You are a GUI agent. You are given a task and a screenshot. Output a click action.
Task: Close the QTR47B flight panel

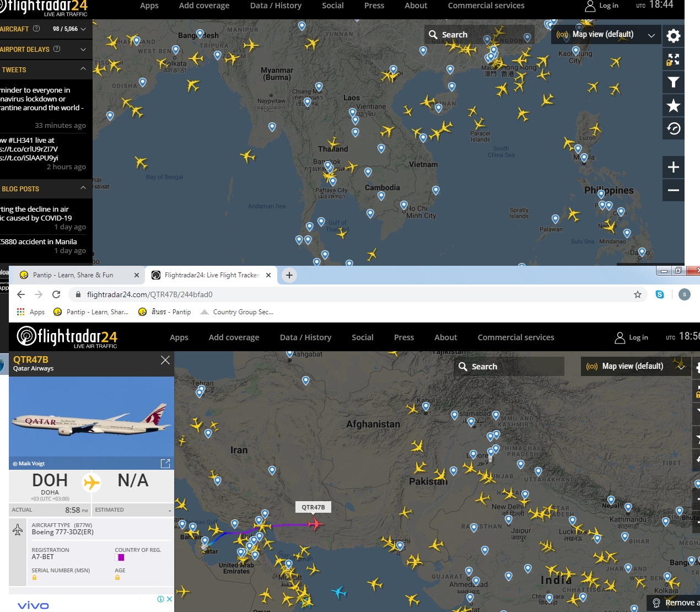point(165,360)
